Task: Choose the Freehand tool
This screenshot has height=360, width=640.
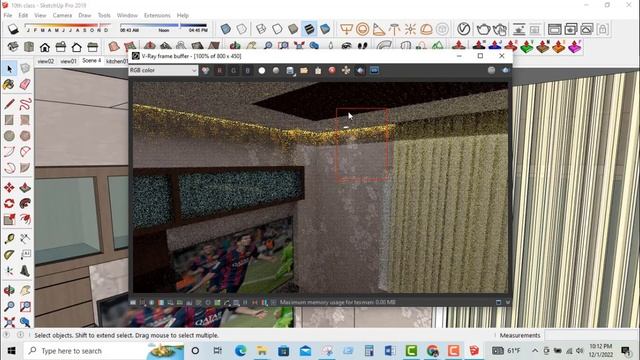Action: click(25, 104)
